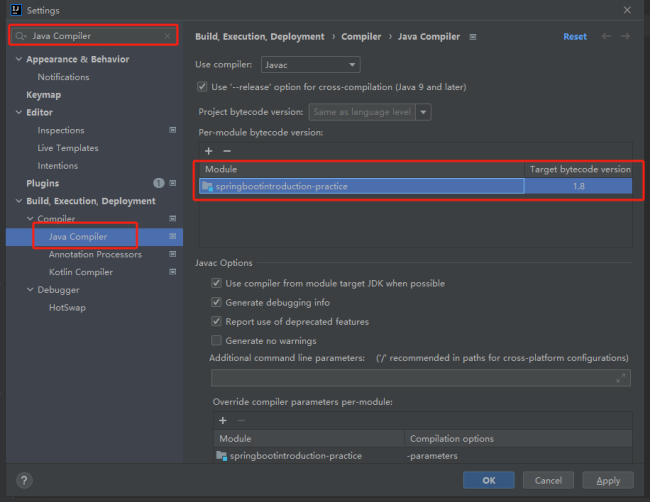The height and width of the screenshot is (502, 650).
Task: Click the project-level icon beside Java Compiler row
Action: [x=172, y=236]
